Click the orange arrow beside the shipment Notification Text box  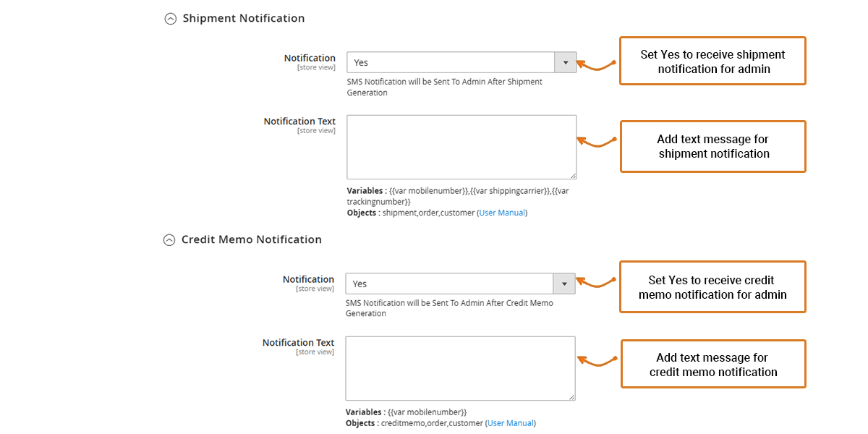[x=597, y=142]
